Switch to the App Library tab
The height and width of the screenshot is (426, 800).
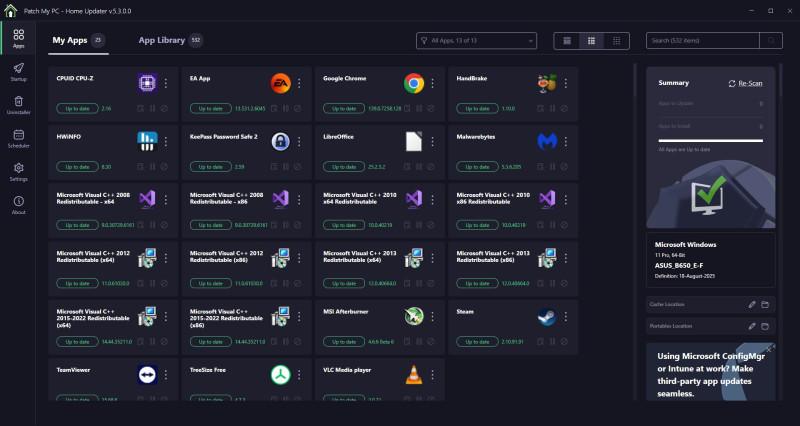170,40
